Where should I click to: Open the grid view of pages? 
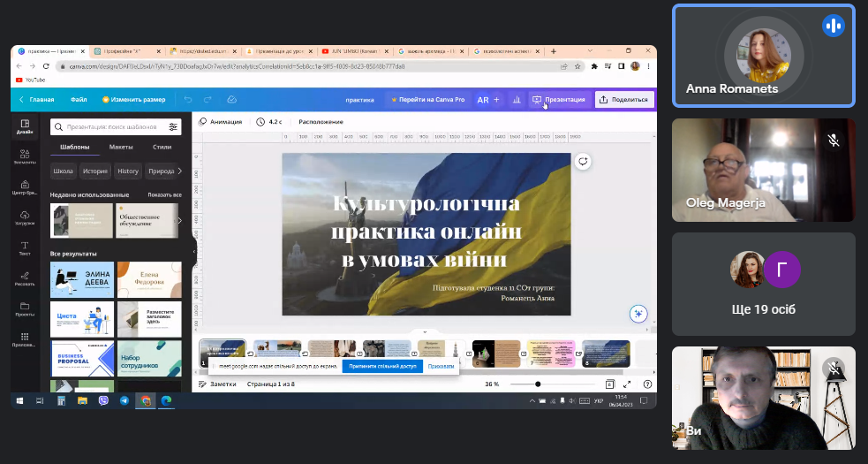[x=609, y=384]
